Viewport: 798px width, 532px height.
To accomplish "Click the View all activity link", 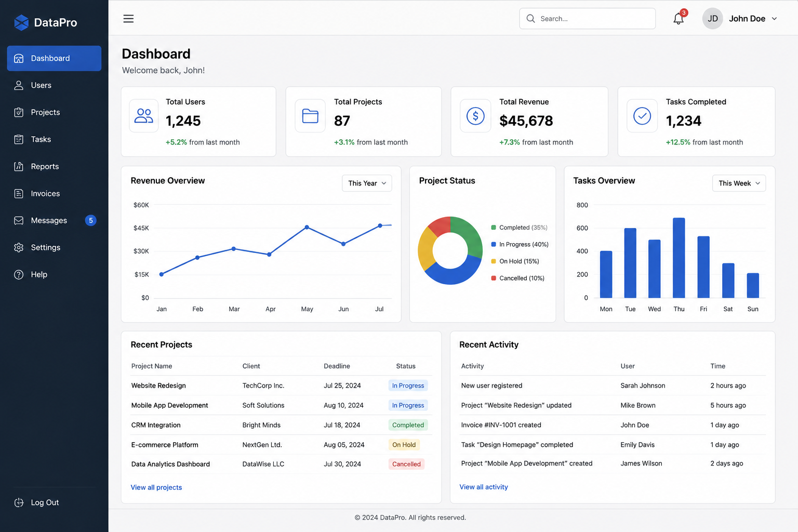I will coord(484,487).
